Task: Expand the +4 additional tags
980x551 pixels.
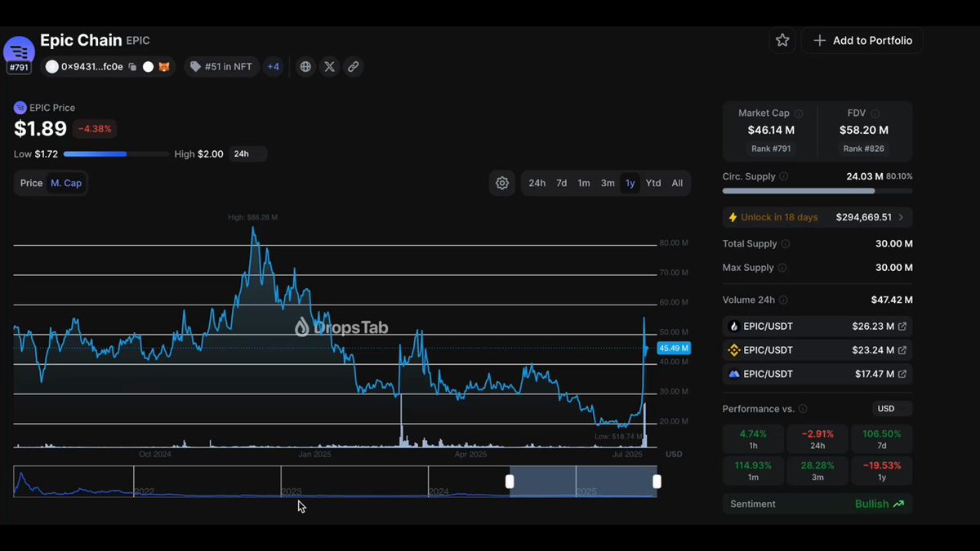Action: coord(274,67)
